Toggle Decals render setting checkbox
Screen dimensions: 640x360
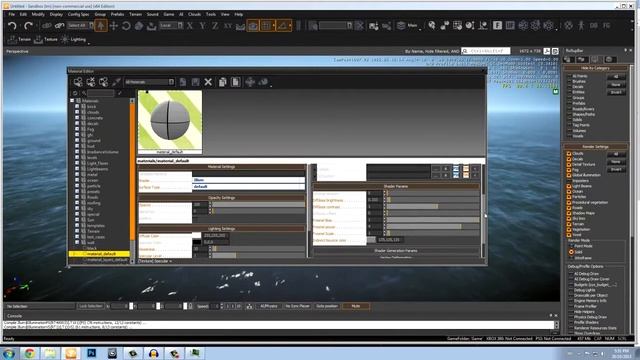[x=569, y=159]
